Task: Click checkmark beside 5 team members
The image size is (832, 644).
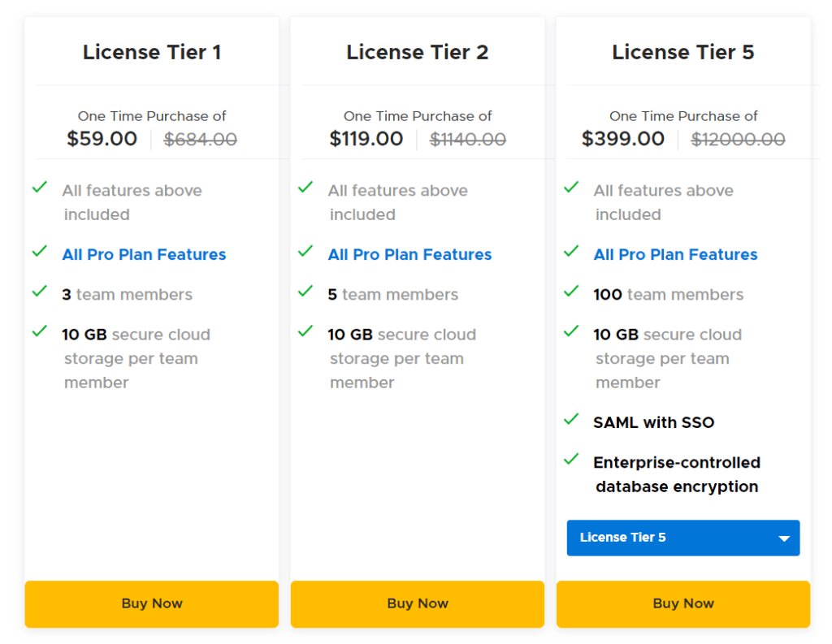Action: click(x=305, y=291)
